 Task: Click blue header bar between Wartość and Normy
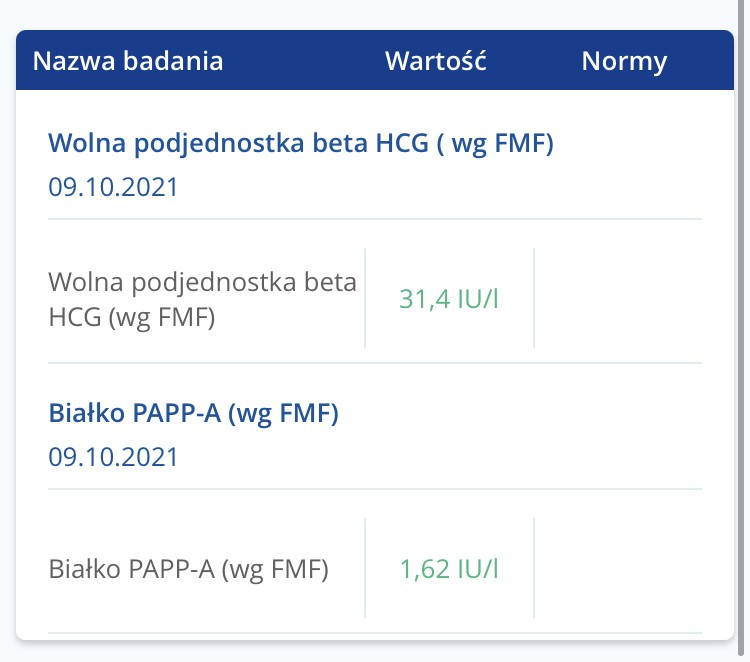pos(533,61)
